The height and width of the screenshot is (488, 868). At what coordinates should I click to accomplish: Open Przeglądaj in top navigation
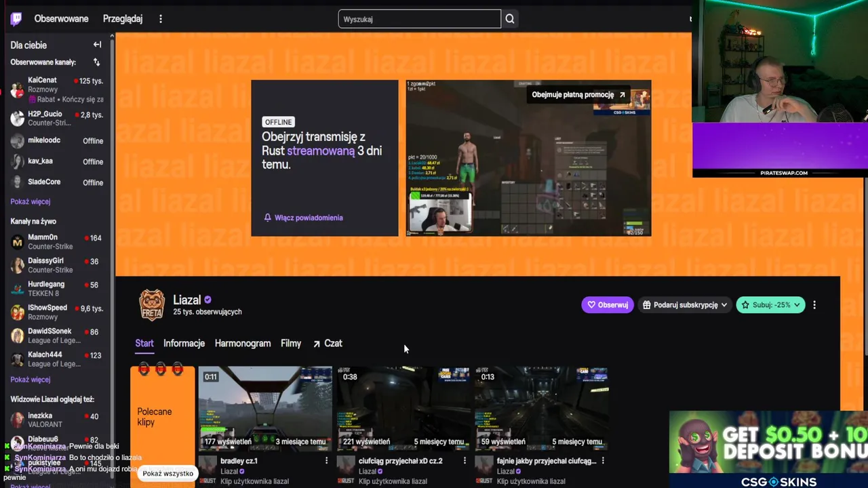click(x=123, y=19)
